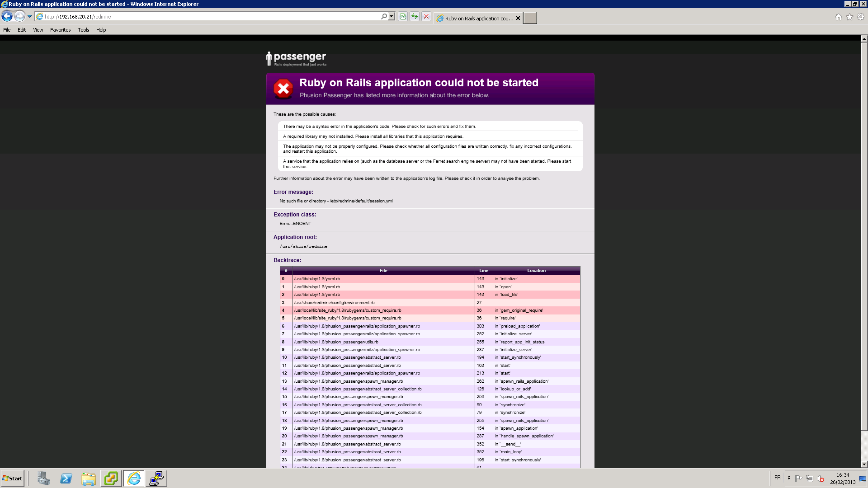Close the Ruby on Rails tab

coord(518,19)
